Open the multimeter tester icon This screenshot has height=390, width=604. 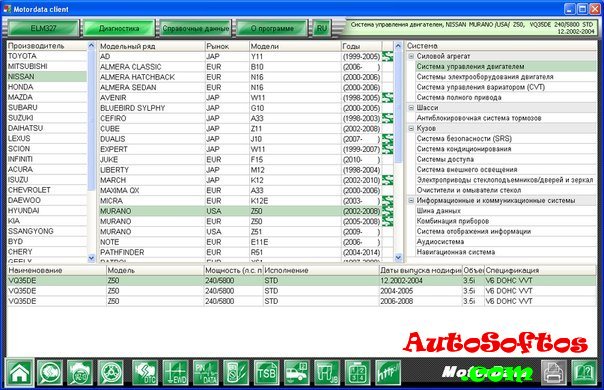[236, 372]
